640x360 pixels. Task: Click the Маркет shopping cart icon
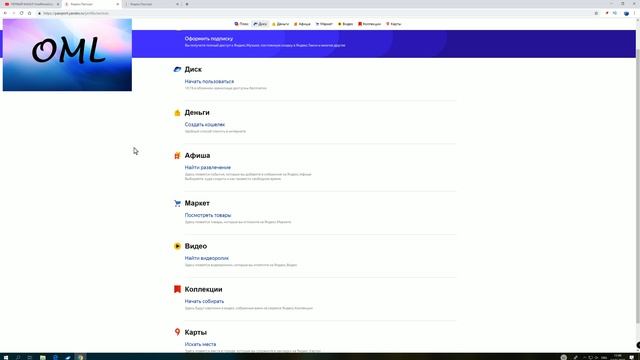tap(177, 203)
